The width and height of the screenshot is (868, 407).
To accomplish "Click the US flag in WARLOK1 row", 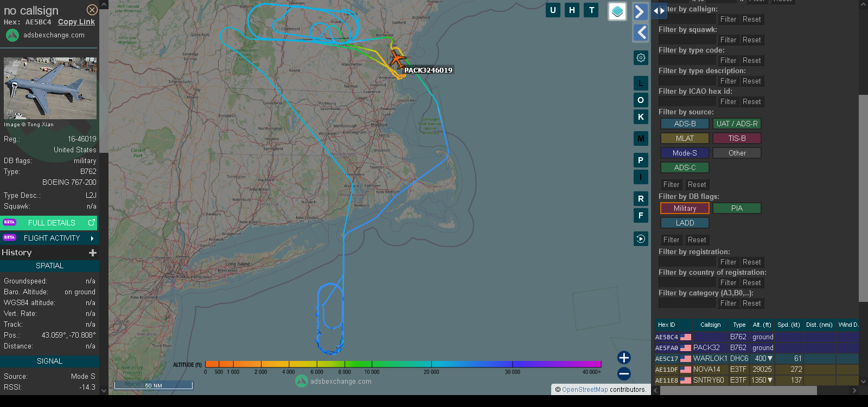I will pyautogui.click(x=686, y=359).
